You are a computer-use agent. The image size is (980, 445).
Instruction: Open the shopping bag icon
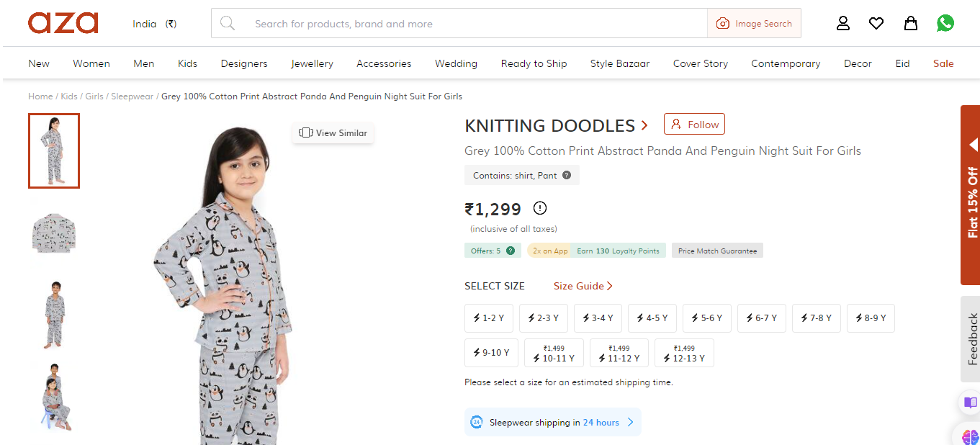click(x=911, y=24)
